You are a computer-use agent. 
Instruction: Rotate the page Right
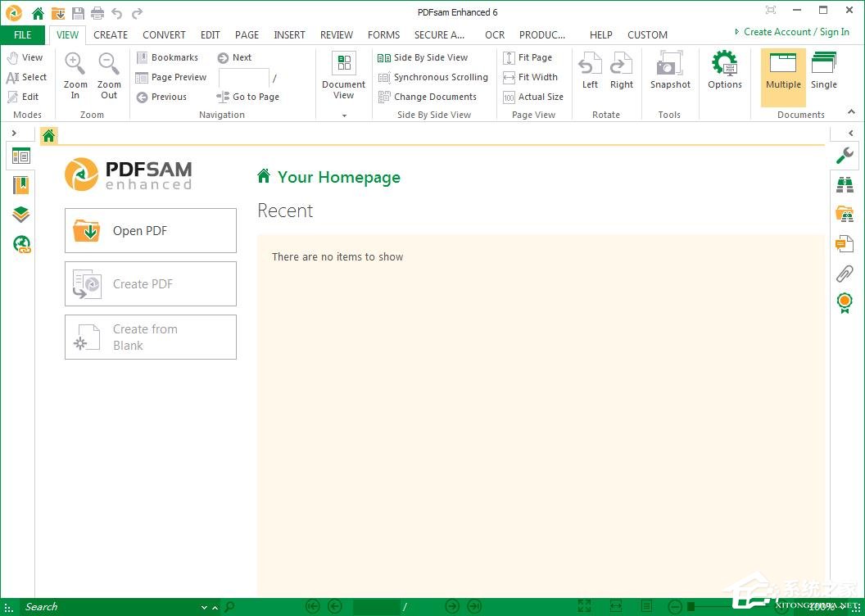tap(621, 70)
